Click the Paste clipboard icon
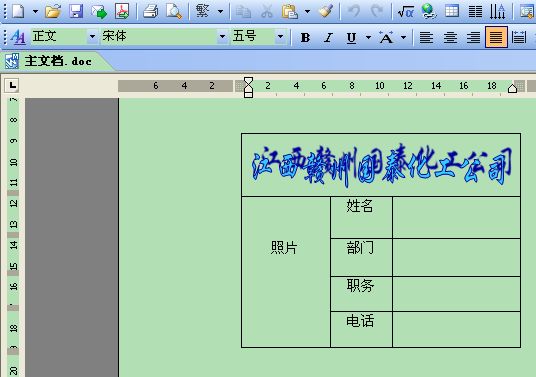The image size is (536, 377). pyautogui.click(x=290, y=11)
